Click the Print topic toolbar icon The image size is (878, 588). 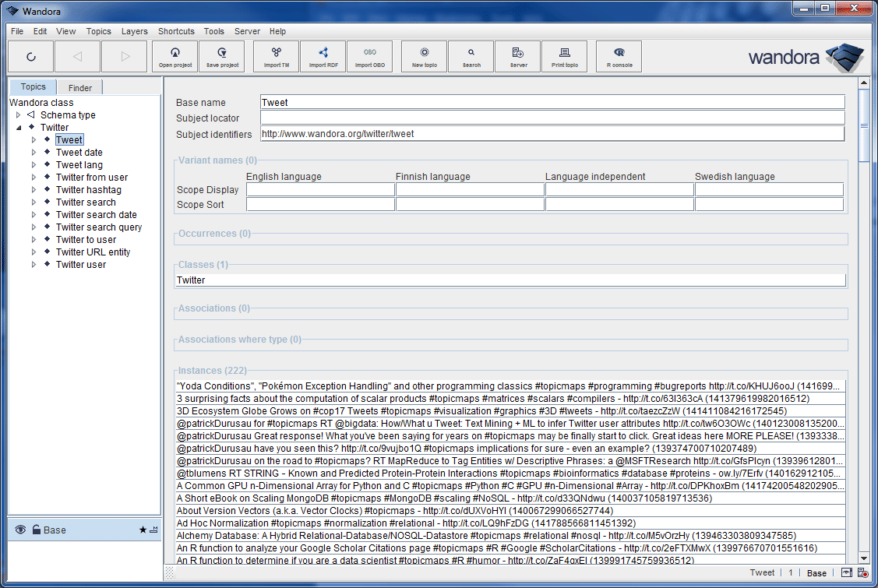[564, 57]
